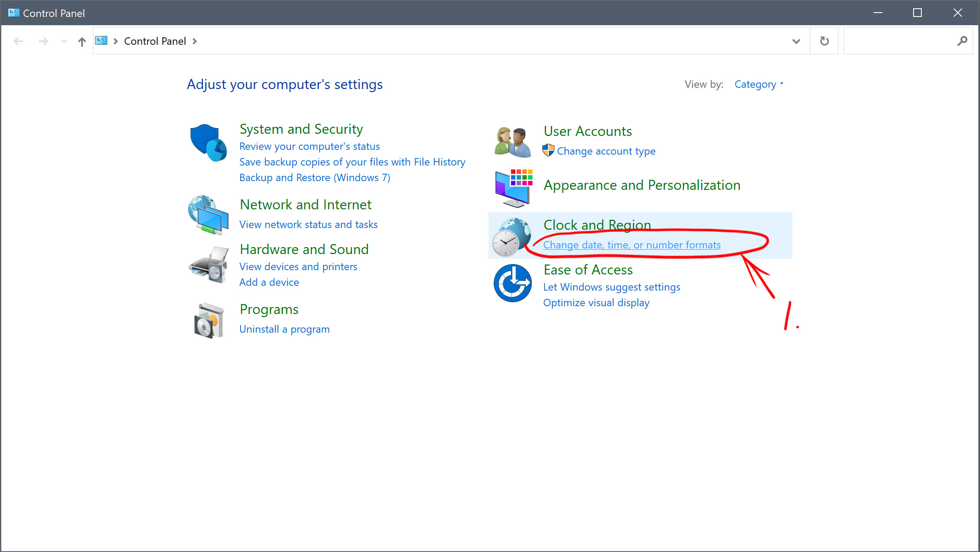Go up one level with the Up arrow
This screenshot has height=552, width=980.
tap(82, 41)
